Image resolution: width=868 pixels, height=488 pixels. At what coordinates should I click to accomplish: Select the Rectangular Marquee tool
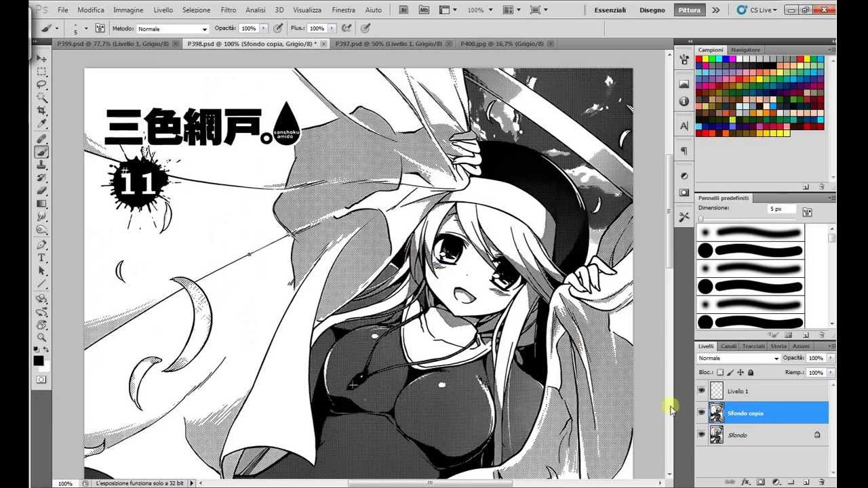[x=41, y=72]
